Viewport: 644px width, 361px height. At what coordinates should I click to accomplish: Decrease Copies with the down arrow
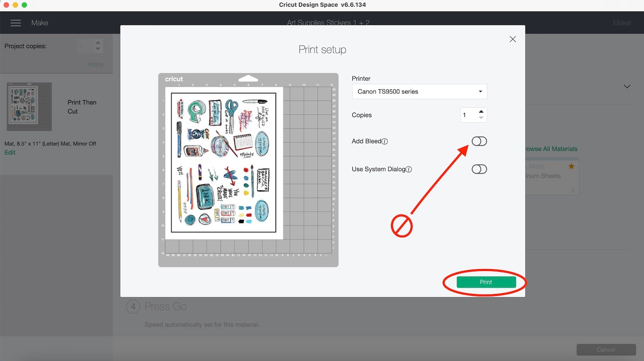pos(481,118)
